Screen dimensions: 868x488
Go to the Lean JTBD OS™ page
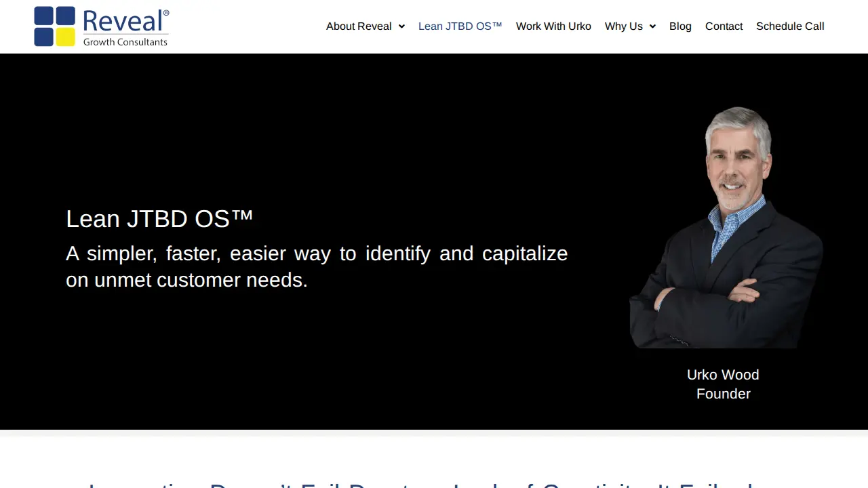click(x=460, y=26)
